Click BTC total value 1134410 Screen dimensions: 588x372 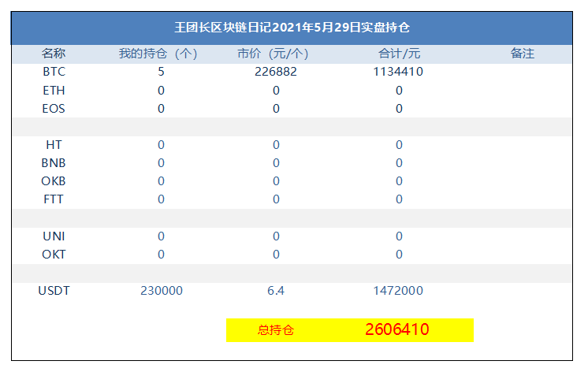pos(398,72)
